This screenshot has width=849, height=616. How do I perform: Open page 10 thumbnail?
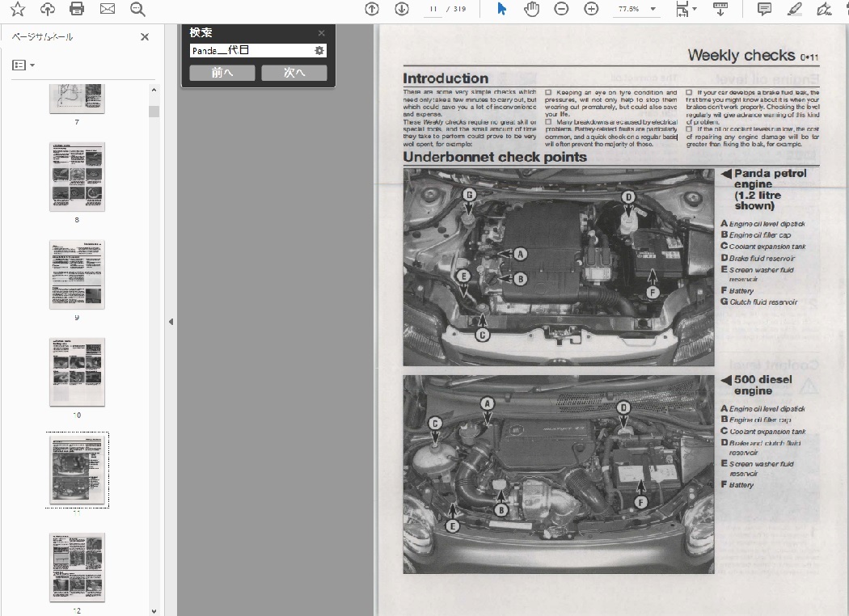(x=77, y=372)
